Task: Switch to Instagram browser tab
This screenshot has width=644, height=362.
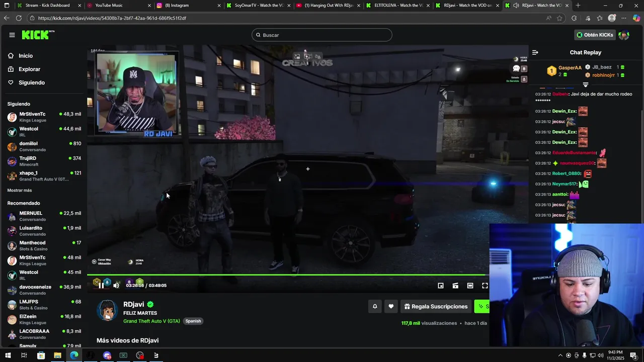Action: tap(188, 6)
